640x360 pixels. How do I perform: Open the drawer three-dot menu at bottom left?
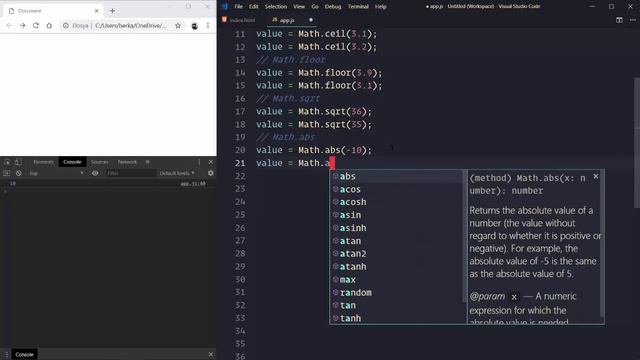[x=6, y=354]
